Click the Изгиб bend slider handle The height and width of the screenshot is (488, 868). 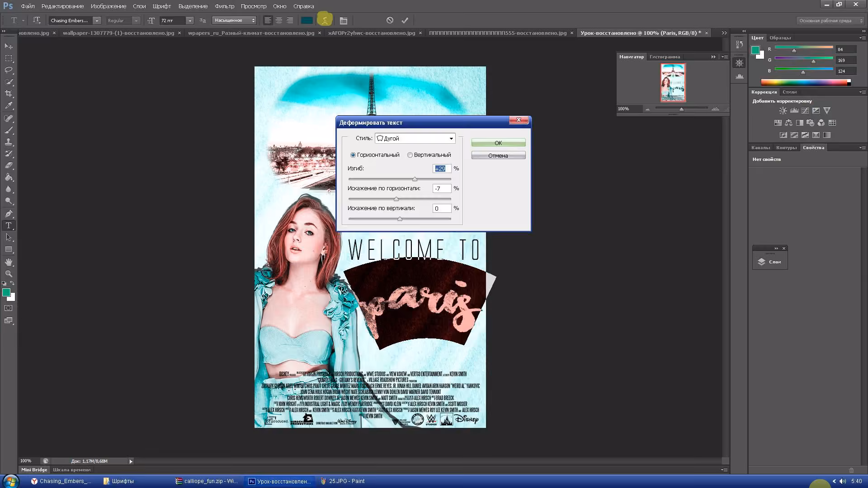pos(415,179)
